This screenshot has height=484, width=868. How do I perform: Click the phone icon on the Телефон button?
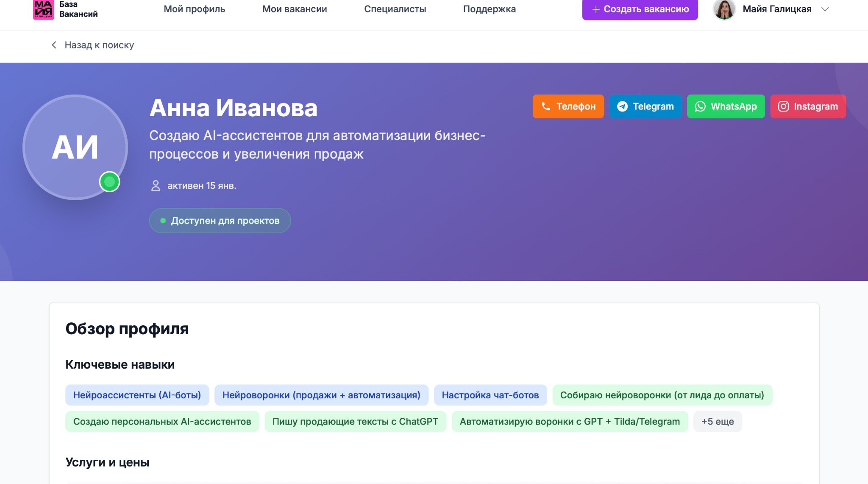click(547, 106)
